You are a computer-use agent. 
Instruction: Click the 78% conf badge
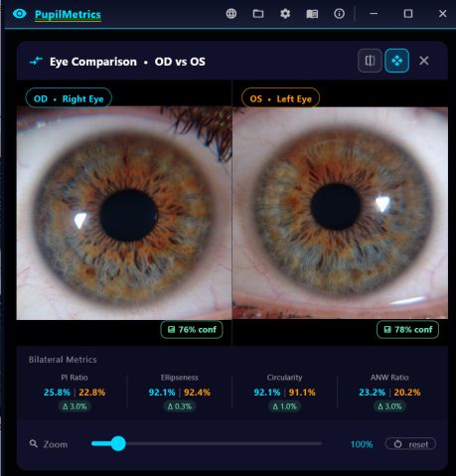pyautogui.click(x=407, y=330)
